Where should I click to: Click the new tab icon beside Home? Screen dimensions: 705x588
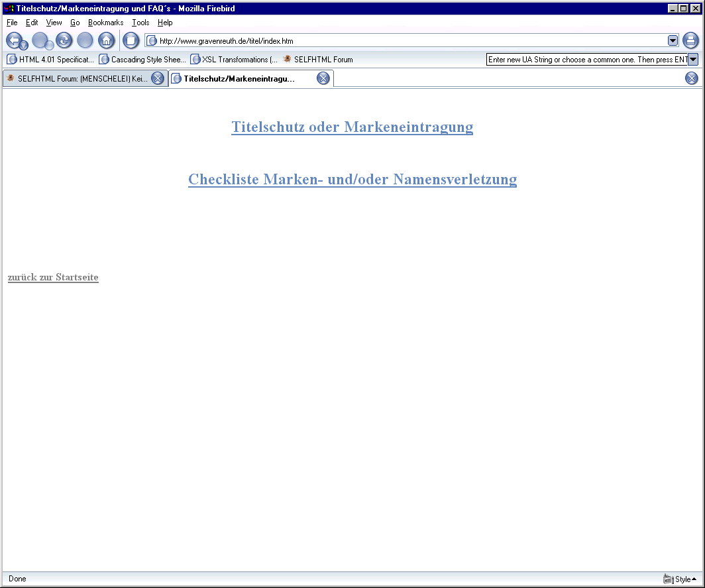pyautogui.click(x=131, y=40)
